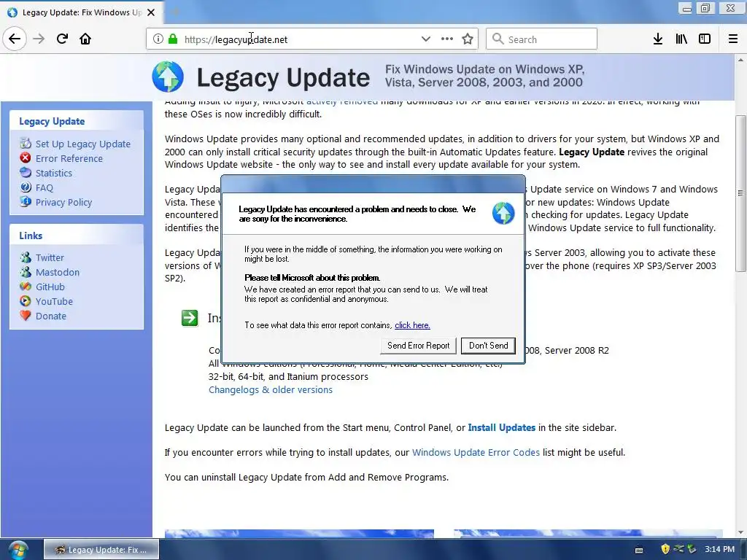
Task: Focus the browser Search field
Action: coord(541,39)
